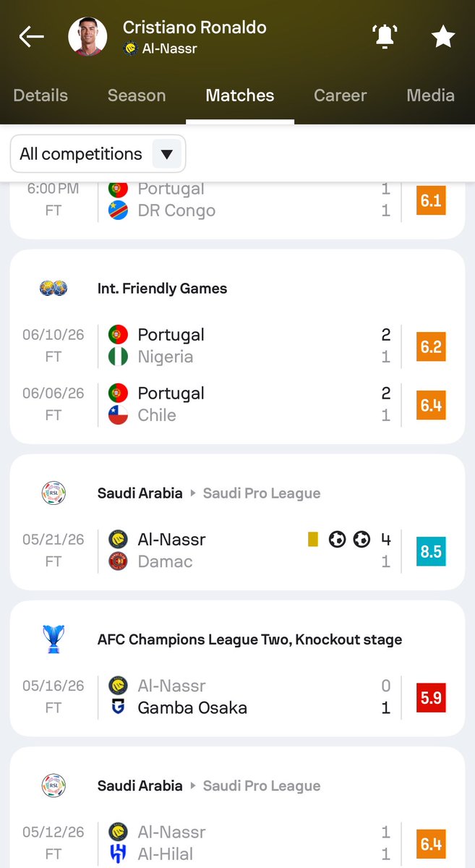
Task: Open the 8.5 rating badge for Al-Nassr vs Damac
Action: 431,551
